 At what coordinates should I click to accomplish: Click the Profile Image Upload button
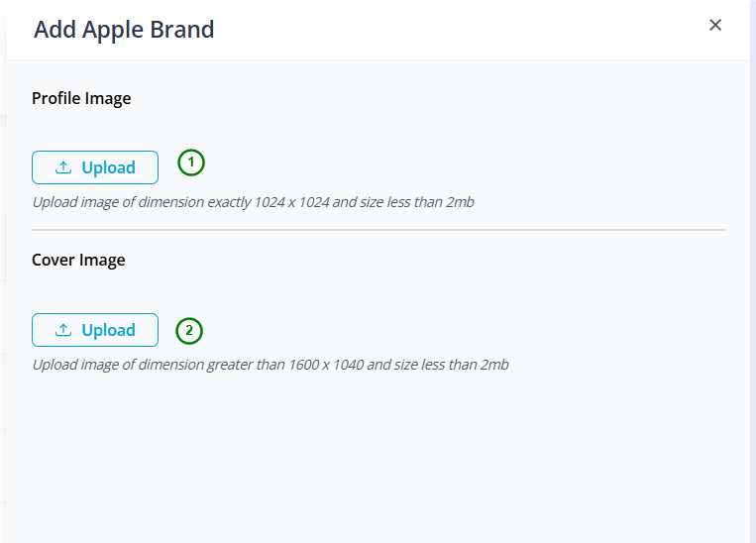pyautogui.click(x=95, y=167)
